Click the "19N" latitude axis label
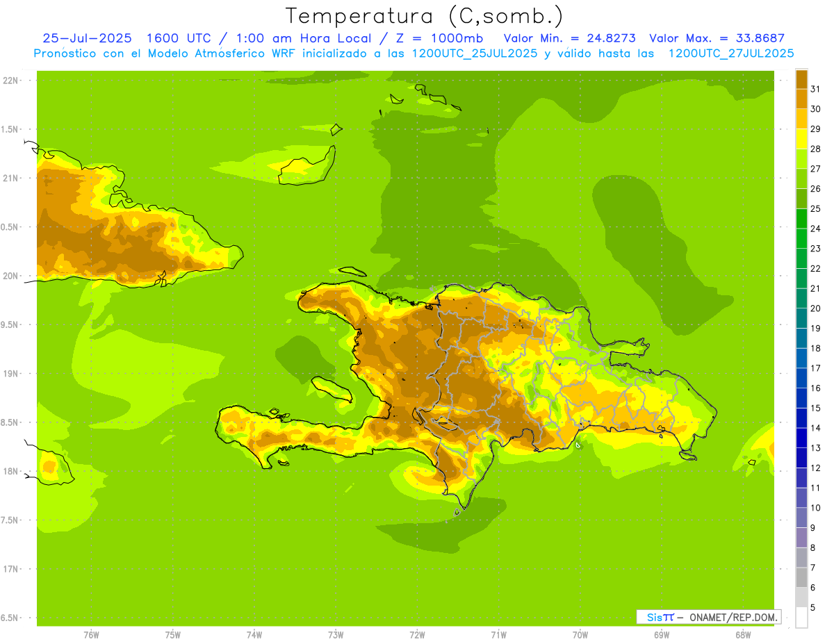Image resolution: width=834 pixels, height=644 pixels. (x=10, y=374)
